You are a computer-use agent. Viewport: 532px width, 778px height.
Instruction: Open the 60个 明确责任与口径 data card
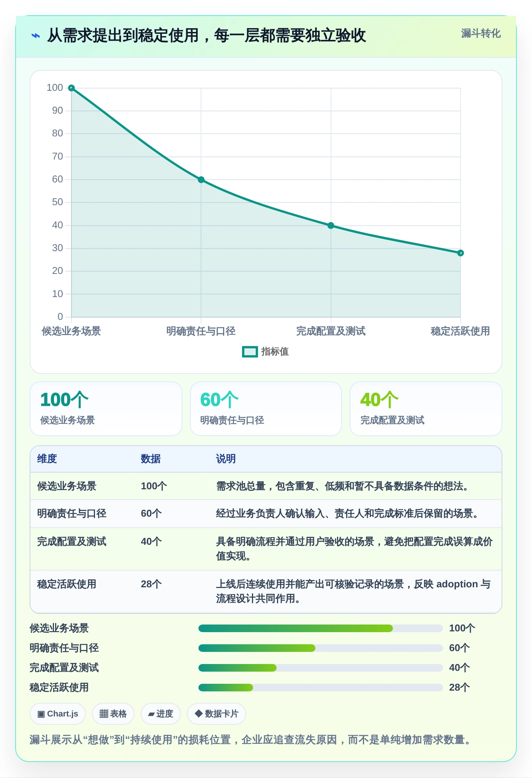tap(266, 409)
